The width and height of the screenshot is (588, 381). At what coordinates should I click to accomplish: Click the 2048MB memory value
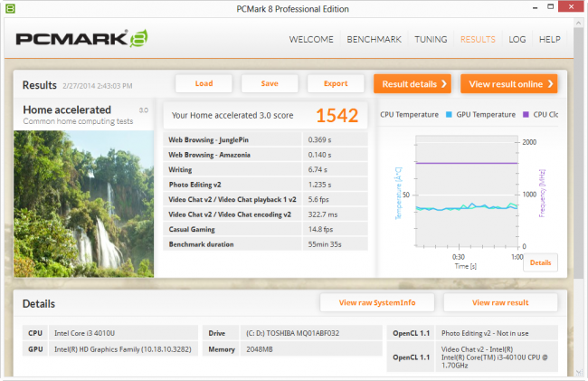pyautogui.click(x=260, y=349)
